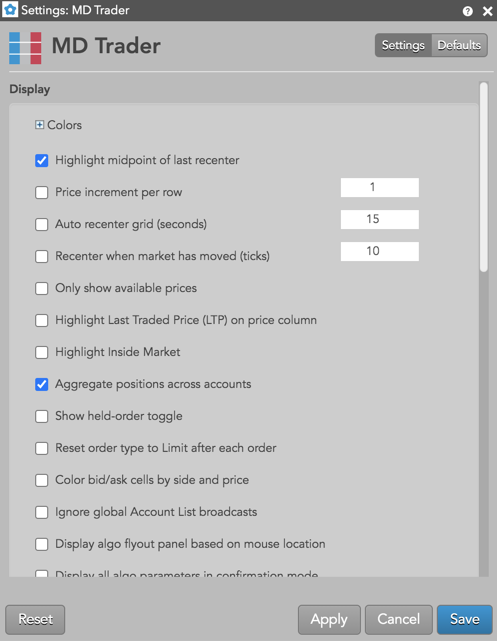Click the settings gear icon in title bar
497x641 pixels.
[10, 10]
